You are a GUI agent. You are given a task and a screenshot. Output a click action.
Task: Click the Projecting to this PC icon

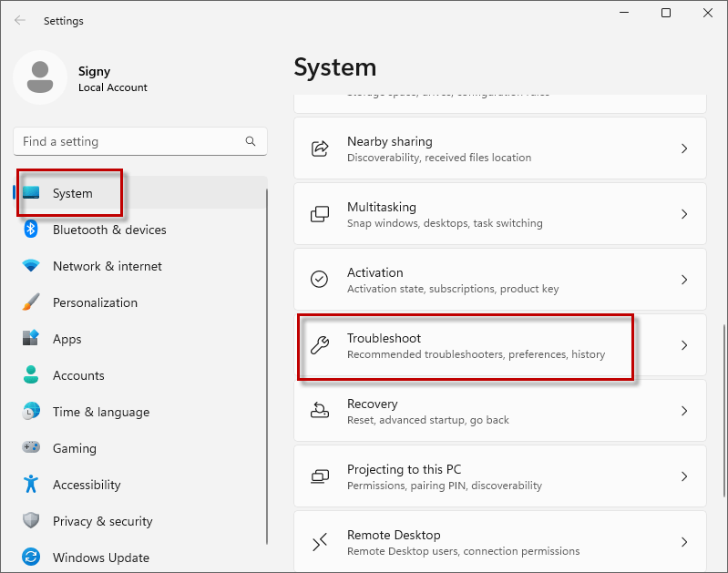(320, 476)
